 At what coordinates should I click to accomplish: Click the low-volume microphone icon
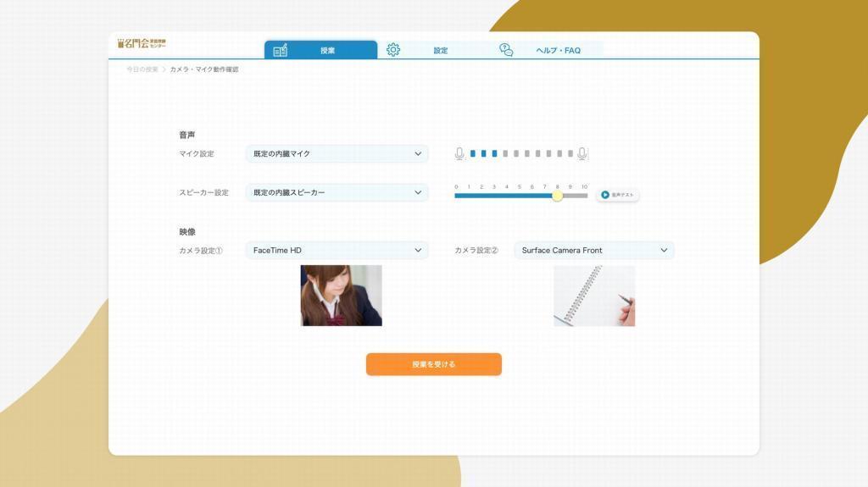click(459, 154)
